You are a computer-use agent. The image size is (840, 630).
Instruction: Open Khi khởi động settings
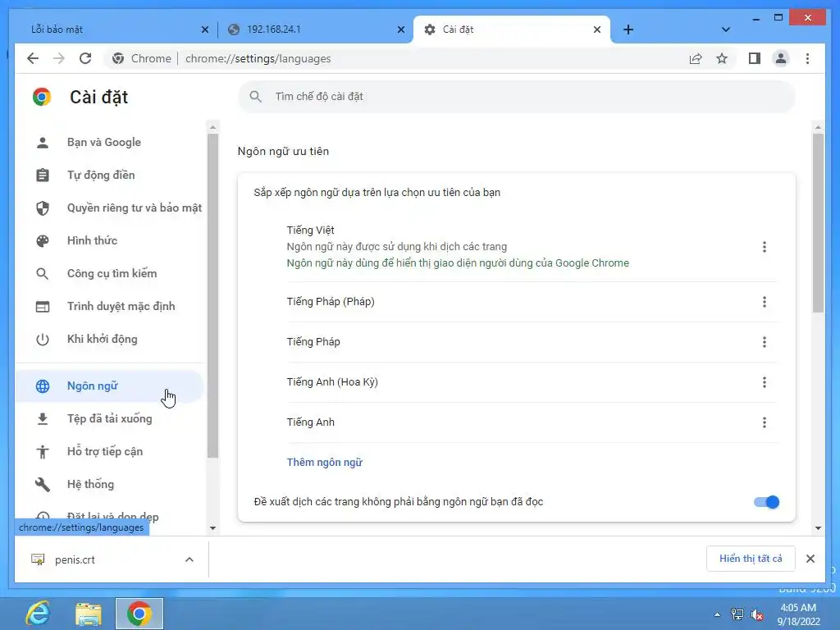[x=109, y=339]
